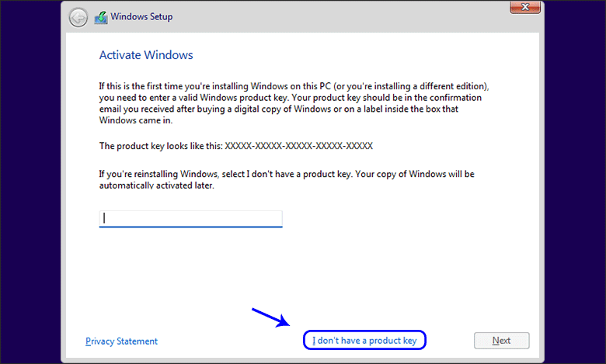606x364 pixels.
Task: Click the Windows Setup title text
Action: [x=141, y=16]
